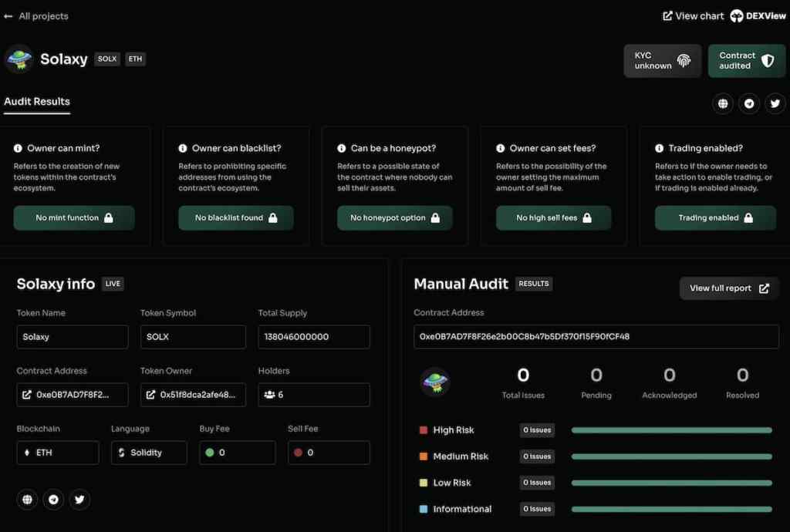
Task: Click the No blacklist found button
Action: pos(236,218)
